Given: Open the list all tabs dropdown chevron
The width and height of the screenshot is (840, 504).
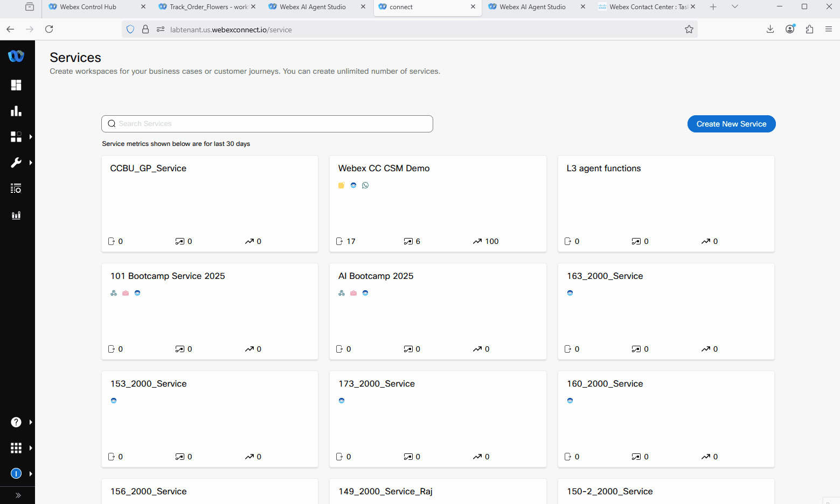Looking at the screenshot, I should pyautogui.click(x=734, y=7).
